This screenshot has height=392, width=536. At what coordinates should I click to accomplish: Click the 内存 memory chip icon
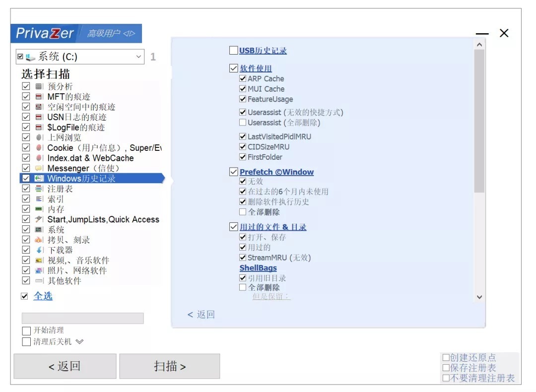[39, 209]
